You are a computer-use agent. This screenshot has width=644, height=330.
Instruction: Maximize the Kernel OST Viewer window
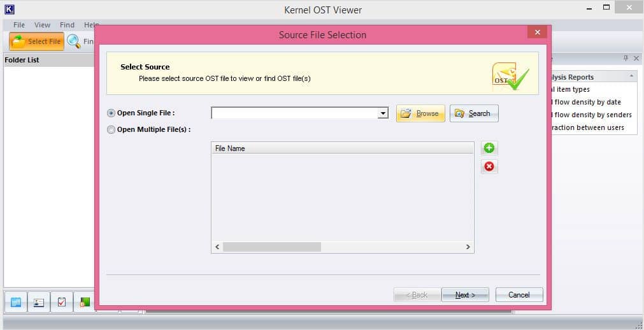[x=606, y=8]
